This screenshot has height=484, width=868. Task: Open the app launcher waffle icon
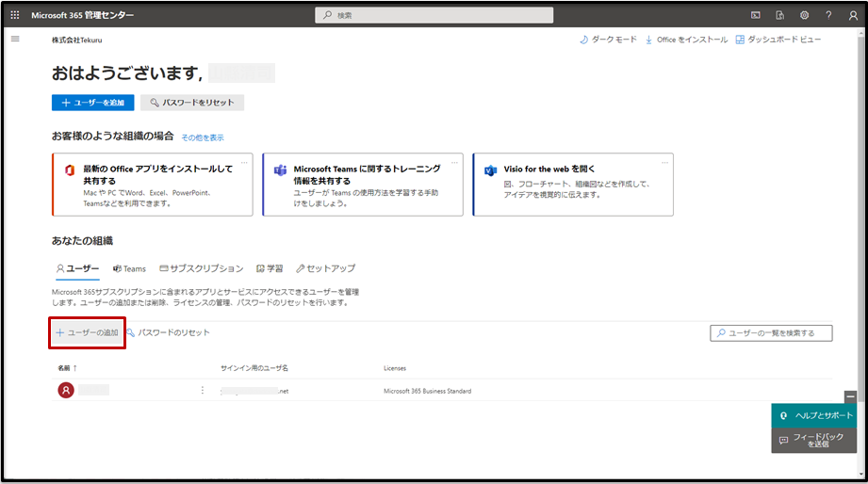[x=15, y=15]
